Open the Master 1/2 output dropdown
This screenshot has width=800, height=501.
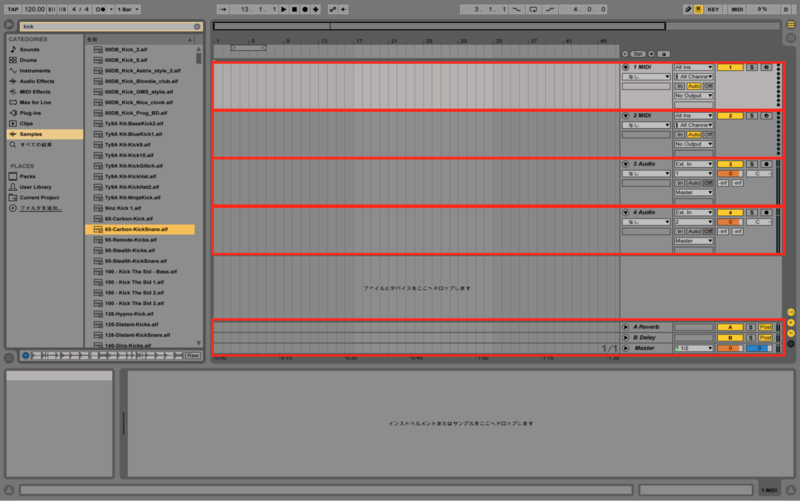coord(693,348)
